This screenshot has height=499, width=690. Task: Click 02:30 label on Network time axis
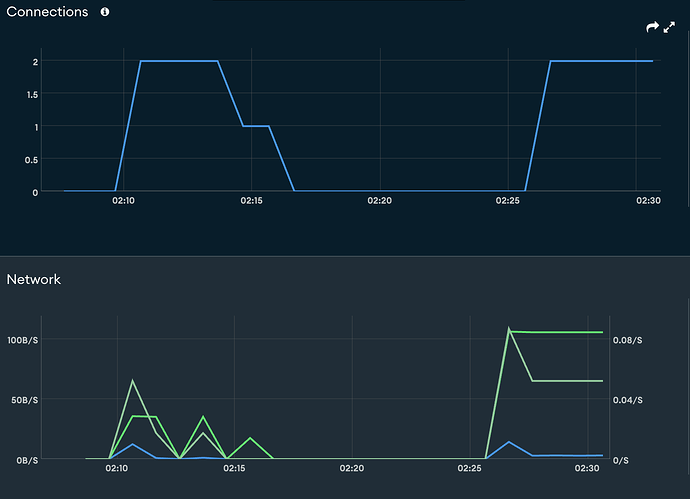click(586, 467)
